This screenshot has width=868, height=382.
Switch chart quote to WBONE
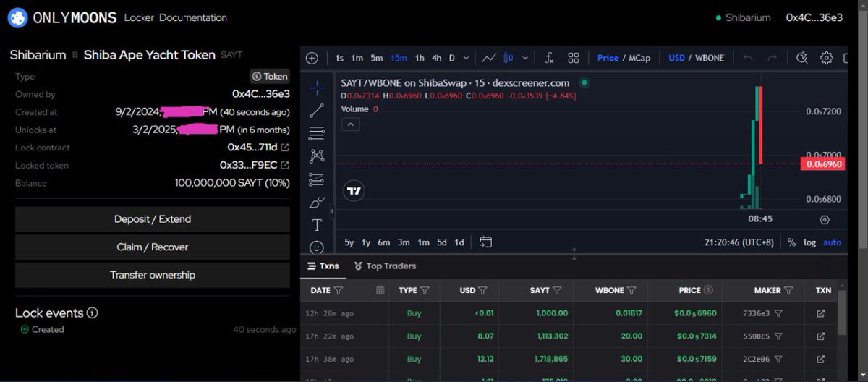710,58
